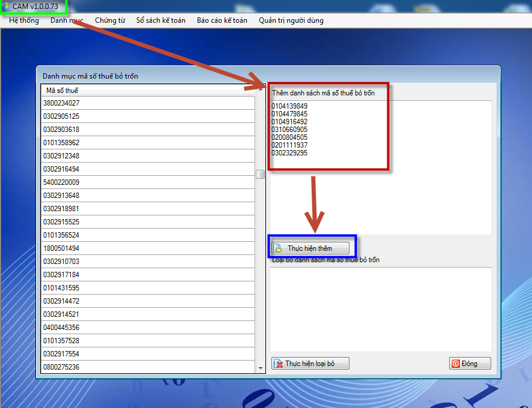Click the CAM app icon in title bar
The image size is (532, 408).
tap(6, 6)
